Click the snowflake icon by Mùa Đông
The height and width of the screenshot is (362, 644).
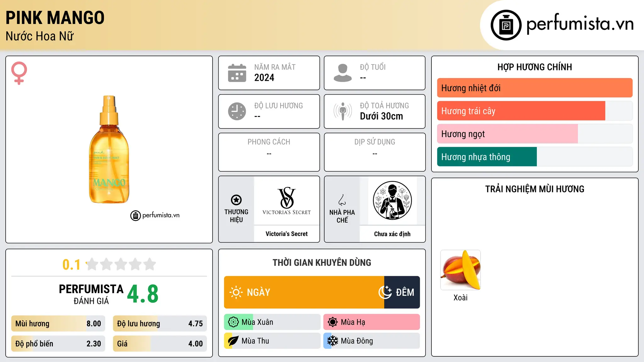333,341
